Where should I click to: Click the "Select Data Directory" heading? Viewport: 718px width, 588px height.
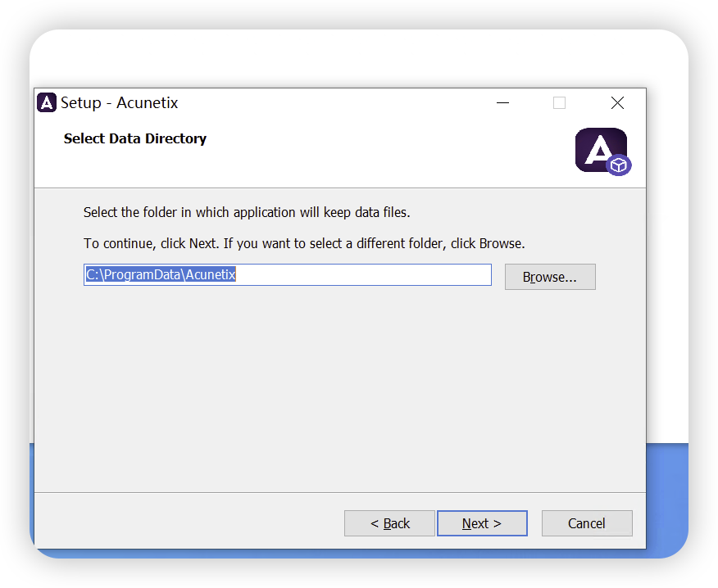[135, 138]
